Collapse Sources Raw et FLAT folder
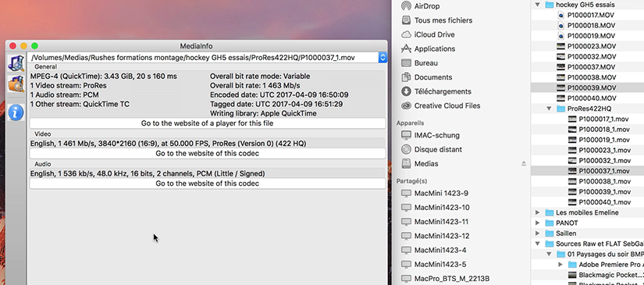The width and height of the screenshot is (644, 285). (537, 244)
